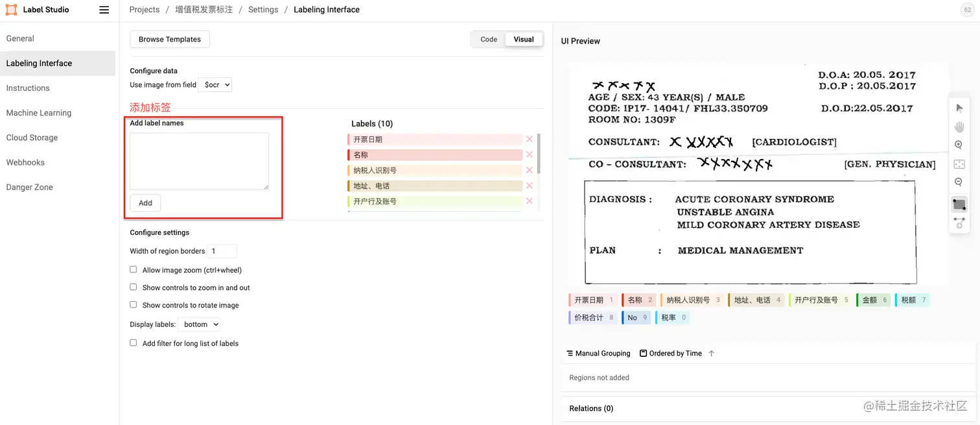Open the Settings breadcrumb link
Image resolution: width=980 pixels, height=425 pixels.
[x=263, y=10]
